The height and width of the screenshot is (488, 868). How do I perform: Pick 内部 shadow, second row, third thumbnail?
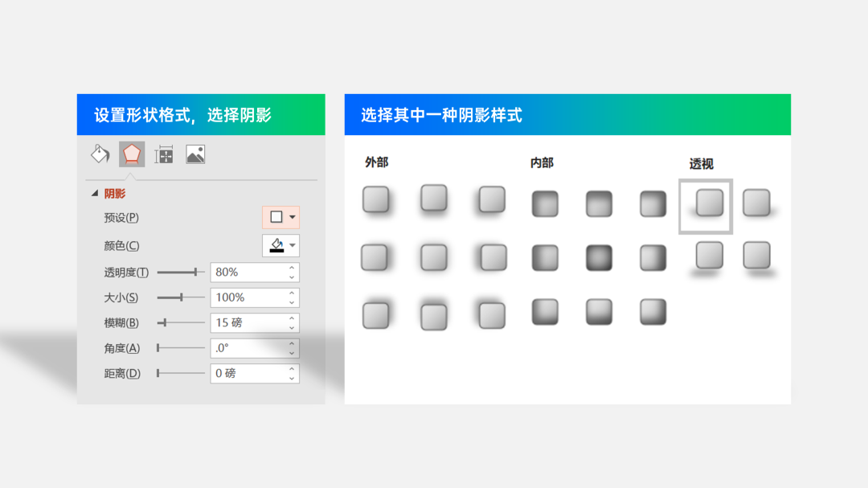point(653,258)
